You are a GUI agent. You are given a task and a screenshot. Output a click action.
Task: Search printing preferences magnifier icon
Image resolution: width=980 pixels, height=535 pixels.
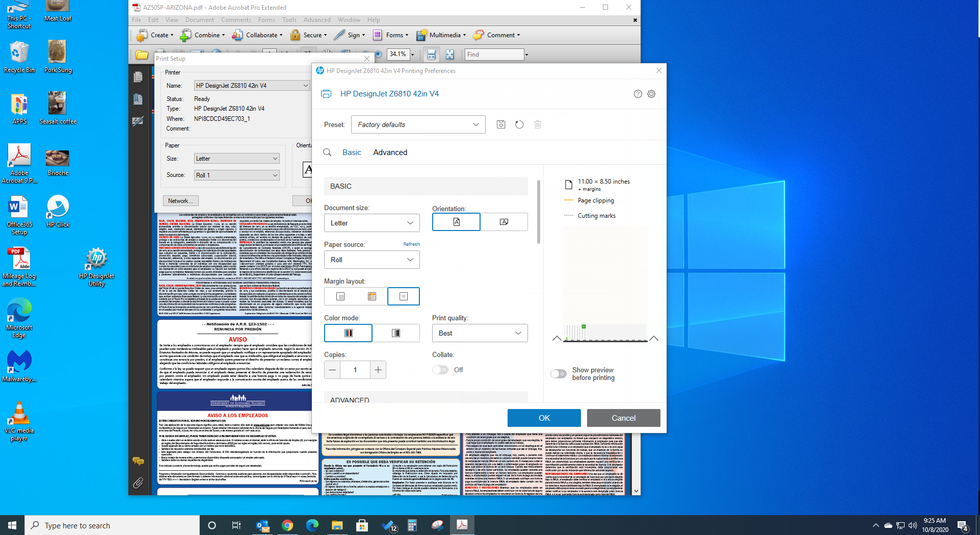tap(327, 152)
